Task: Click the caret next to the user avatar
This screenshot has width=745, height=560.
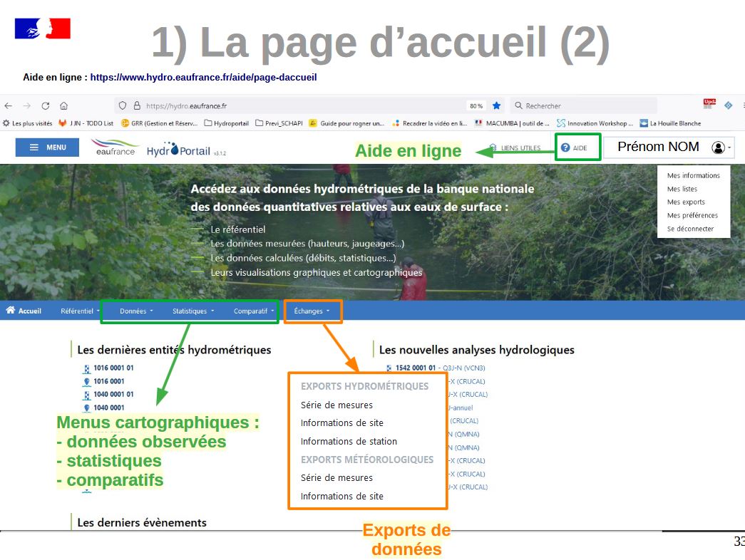Action: (x=729, y=147)
